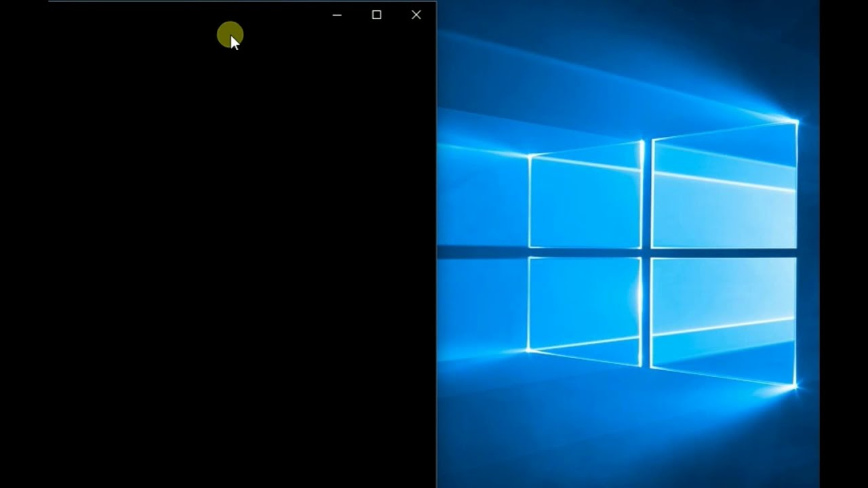Click the yellow cursor highlight circle

coord(229,34)
